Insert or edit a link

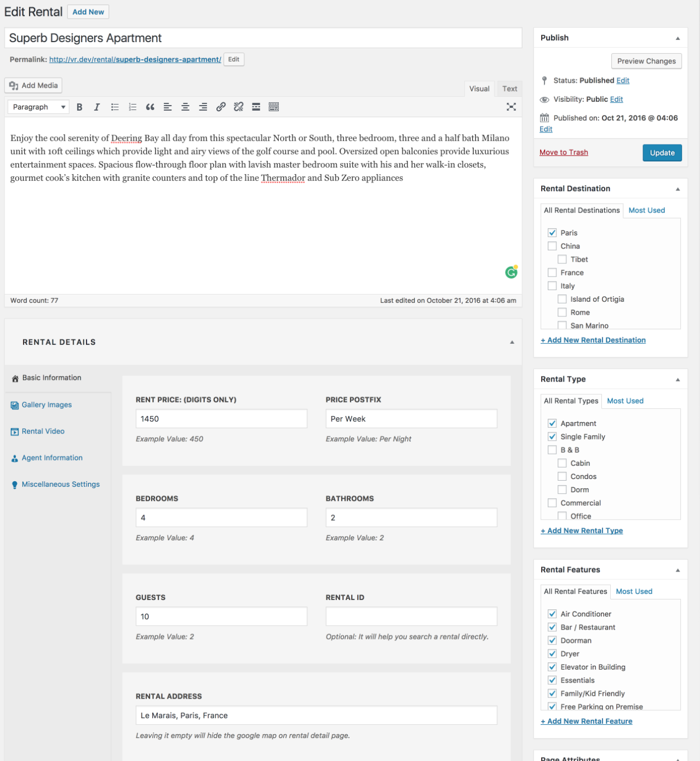pyautogui.click(x=221, y=107)
